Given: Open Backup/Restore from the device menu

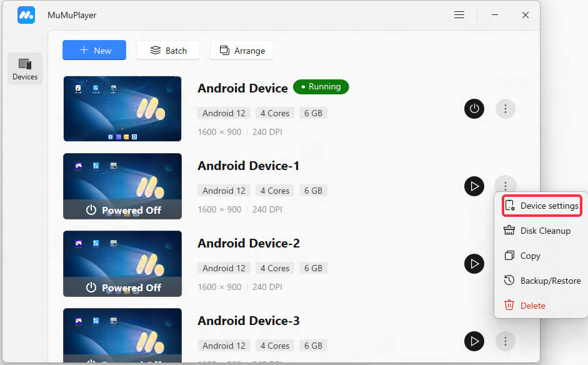Looking at the screenshot, I should [542, 281].
